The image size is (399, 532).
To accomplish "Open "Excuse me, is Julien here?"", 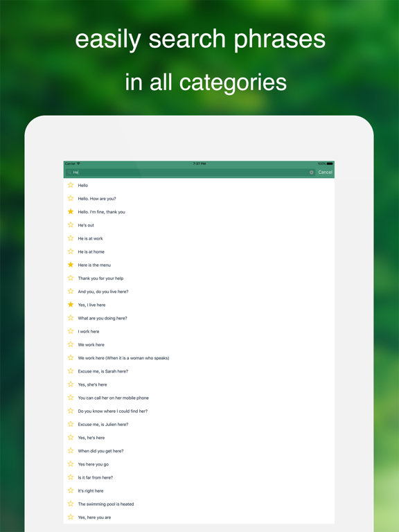I will [x=199, y=424].
